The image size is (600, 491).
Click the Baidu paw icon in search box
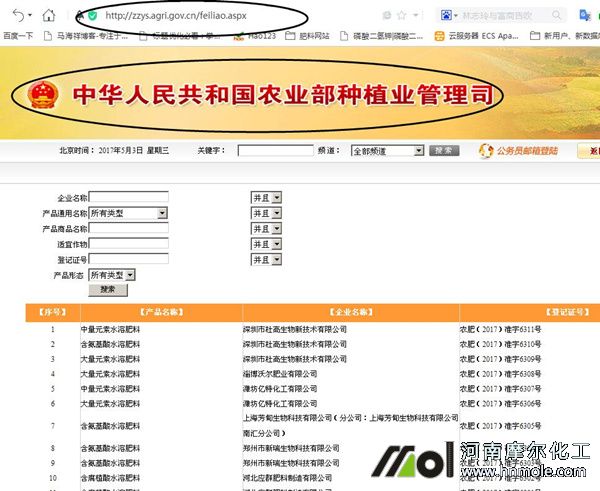(445, 16)
